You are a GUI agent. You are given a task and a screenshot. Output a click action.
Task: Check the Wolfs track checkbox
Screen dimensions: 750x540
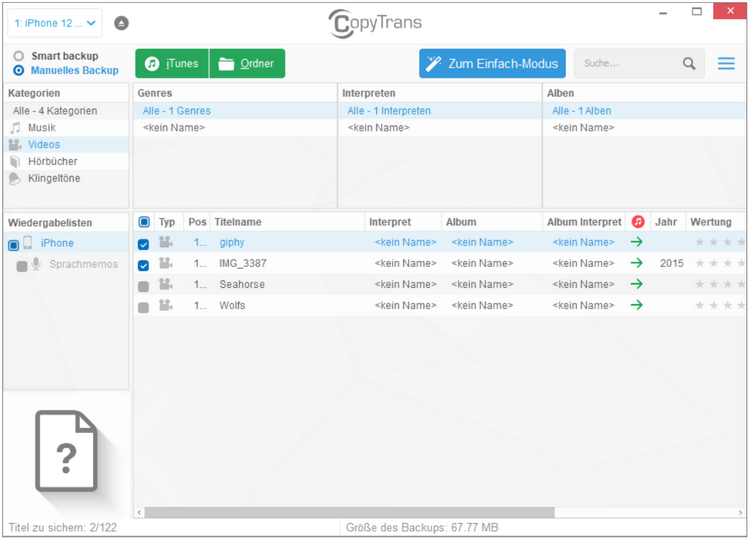coord(143,308)
